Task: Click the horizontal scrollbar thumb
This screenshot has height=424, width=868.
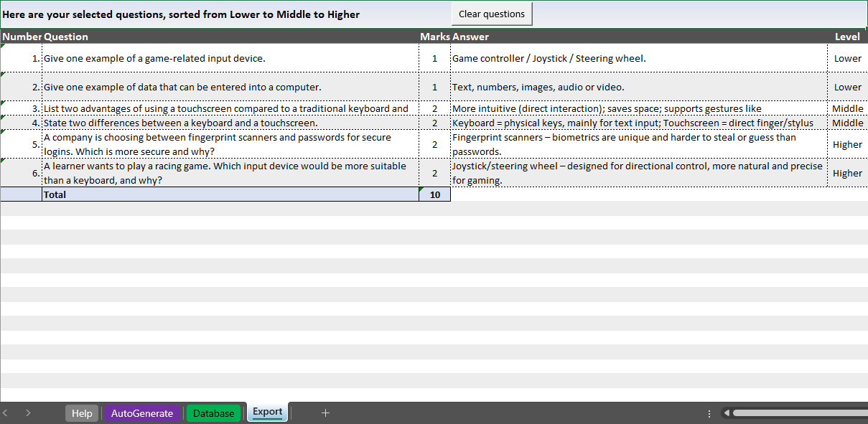Action: point(797,413)
